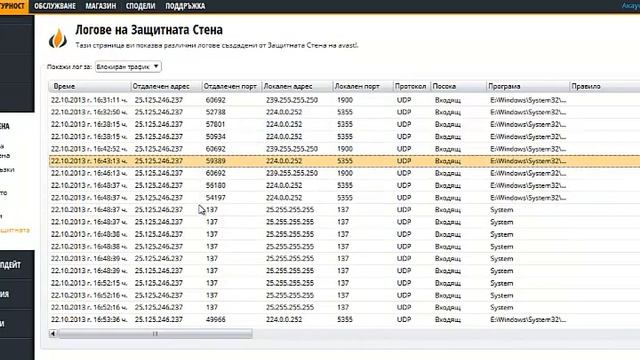Click the program path in the 16:46:13 row

click(x=528, y=173)
